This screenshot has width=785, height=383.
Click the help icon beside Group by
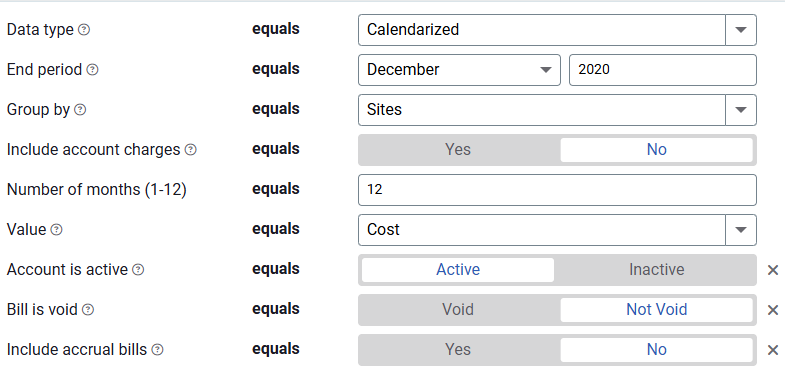(x=80, y=110)
